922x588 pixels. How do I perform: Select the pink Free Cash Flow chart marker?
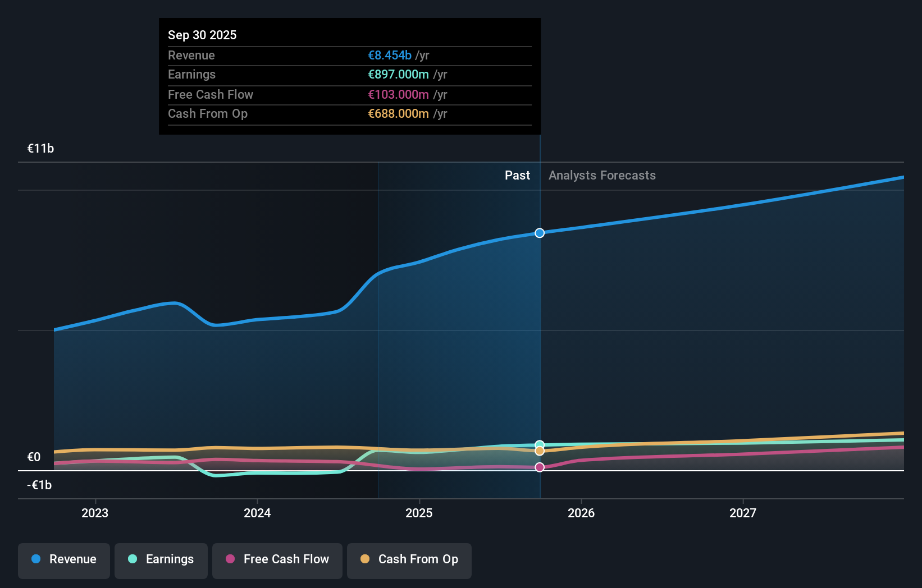pyautogui.click(x=539, y=467)
